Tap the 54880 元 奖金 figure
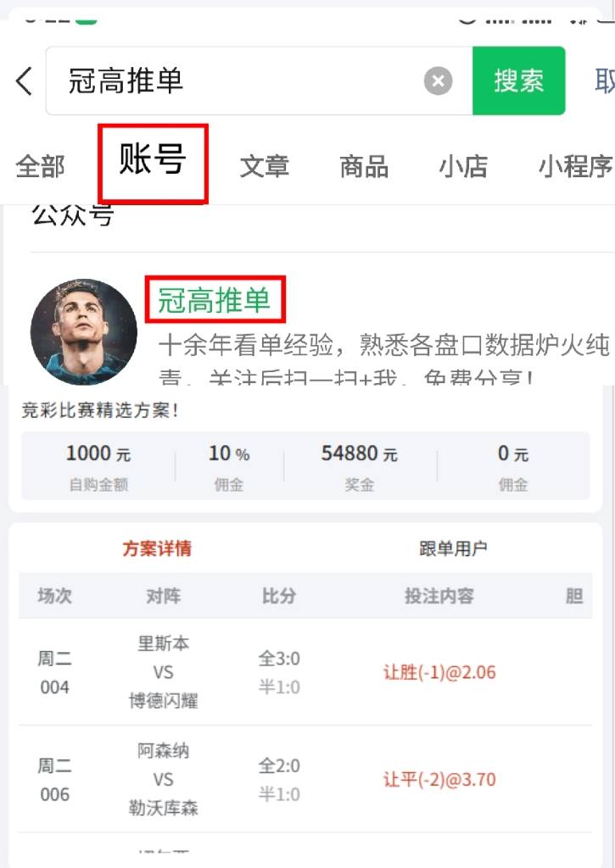Viewport: 615px width, 868px height. click(x=359, y=455)
